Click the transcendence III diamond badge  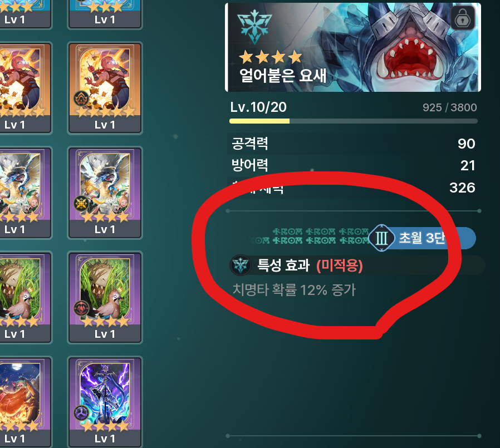pyautogui.click(x=382, y=238)
